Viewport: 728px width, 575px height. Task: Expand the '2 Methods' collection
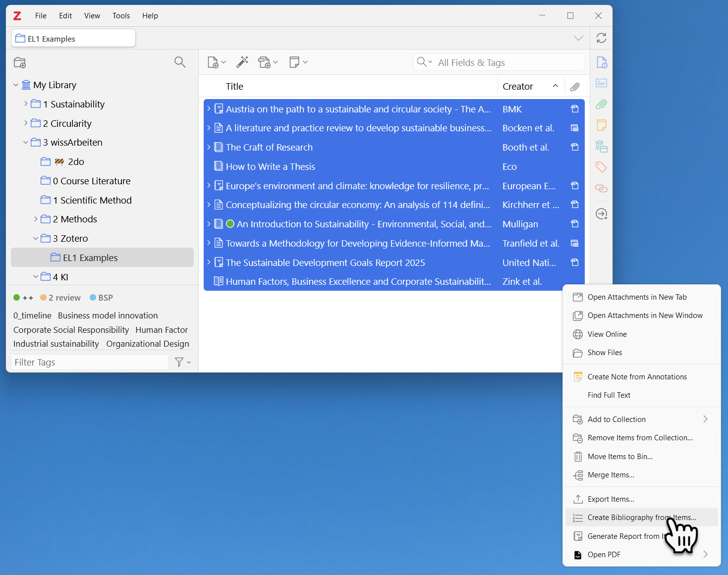(35, 219)
